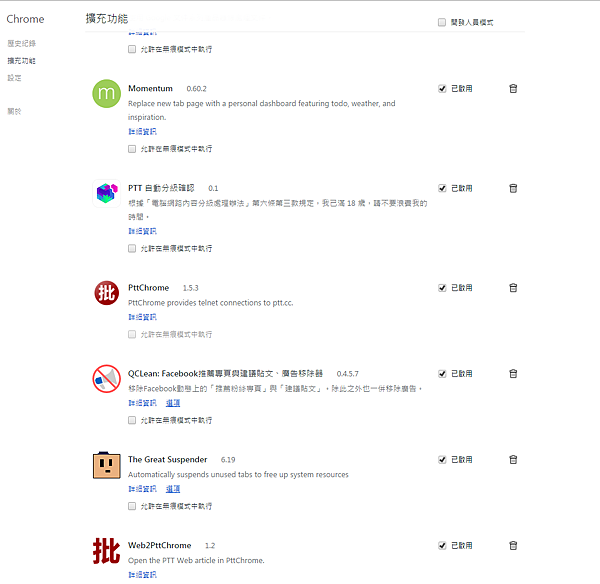Remove The Great Suspender via trash icon
Screen dimensions: 600x584
pyautogui.click(x=513, y=460)
